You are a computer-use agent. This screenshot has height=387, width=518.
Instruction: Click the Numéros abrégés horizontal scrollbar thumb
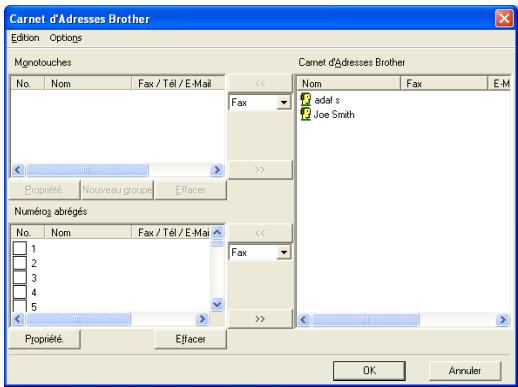click(78, 319)
